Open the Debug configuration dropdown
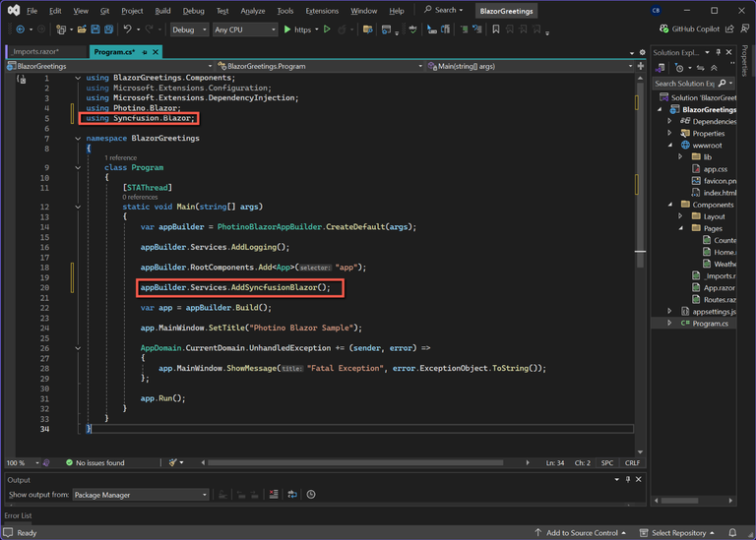 click(188, 30)
